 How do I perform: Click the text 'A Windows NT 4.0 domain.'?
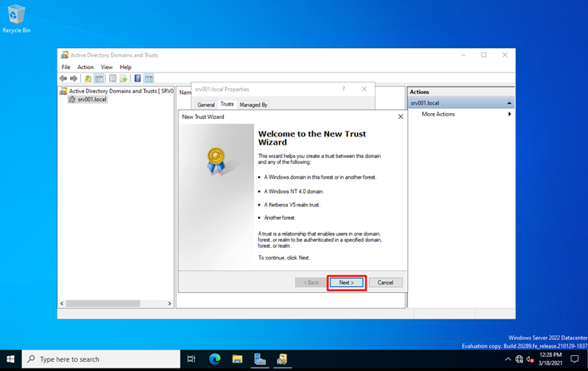294,191
